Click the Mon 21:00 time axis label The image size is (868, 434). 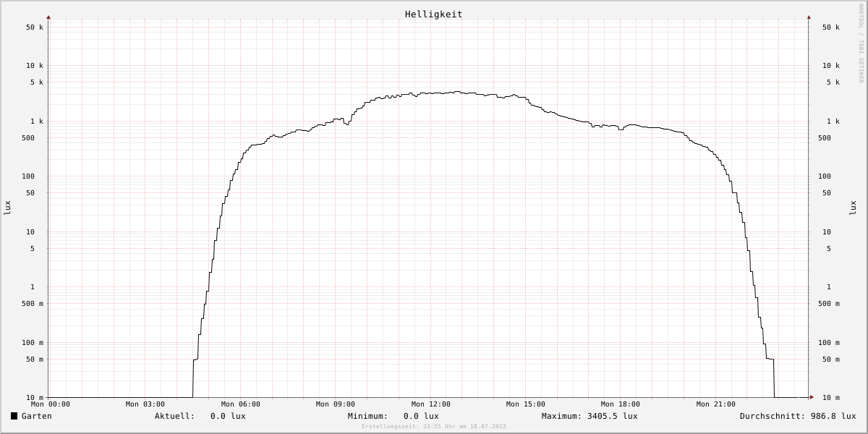pos(716,404)
